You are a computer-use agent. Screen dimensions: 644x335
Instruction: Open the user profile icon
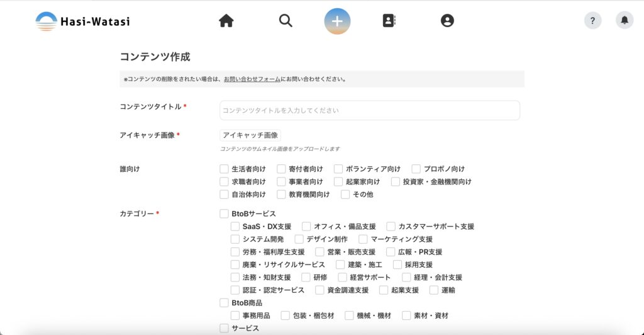tap(447, 21)
